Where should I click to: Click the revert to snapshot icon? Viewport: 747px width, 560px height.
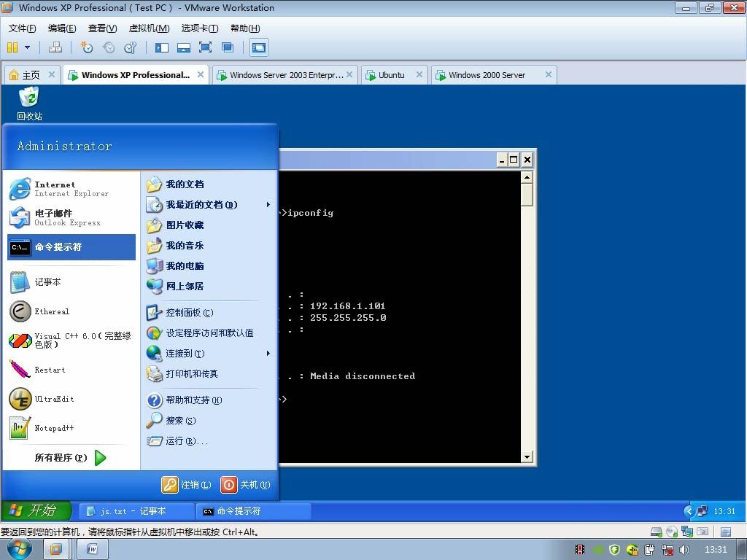[x=109, y=47]
